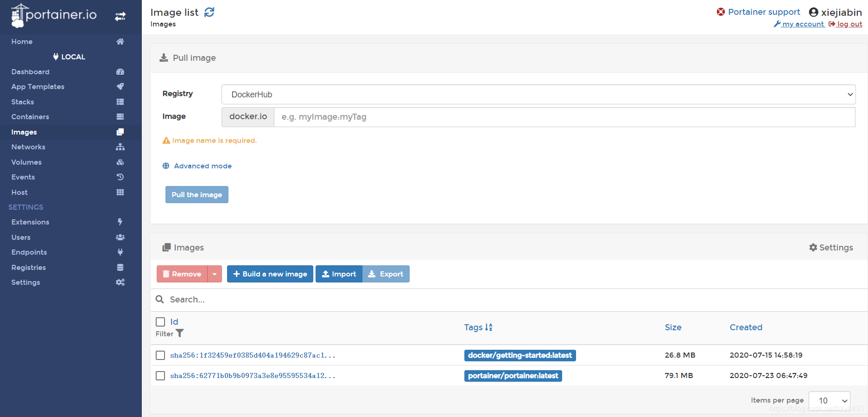Click the Search images field
This screenshot has height=417, width=868.
(510, 300)
